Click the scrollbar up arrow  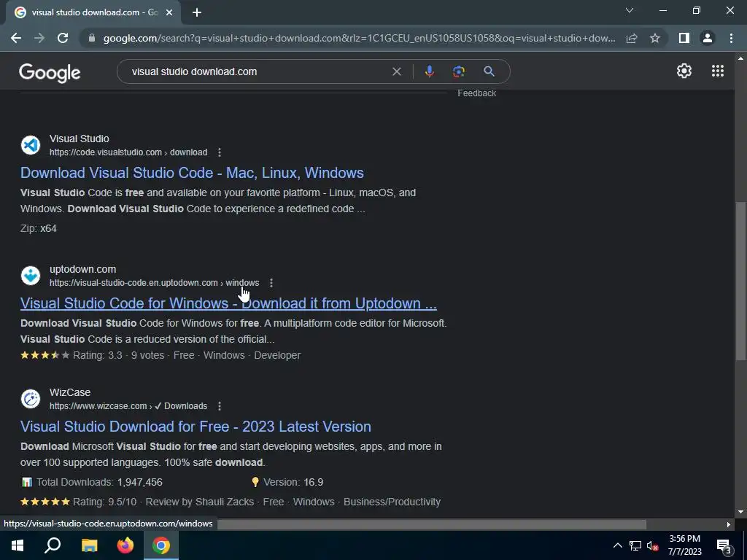[740, 58]
